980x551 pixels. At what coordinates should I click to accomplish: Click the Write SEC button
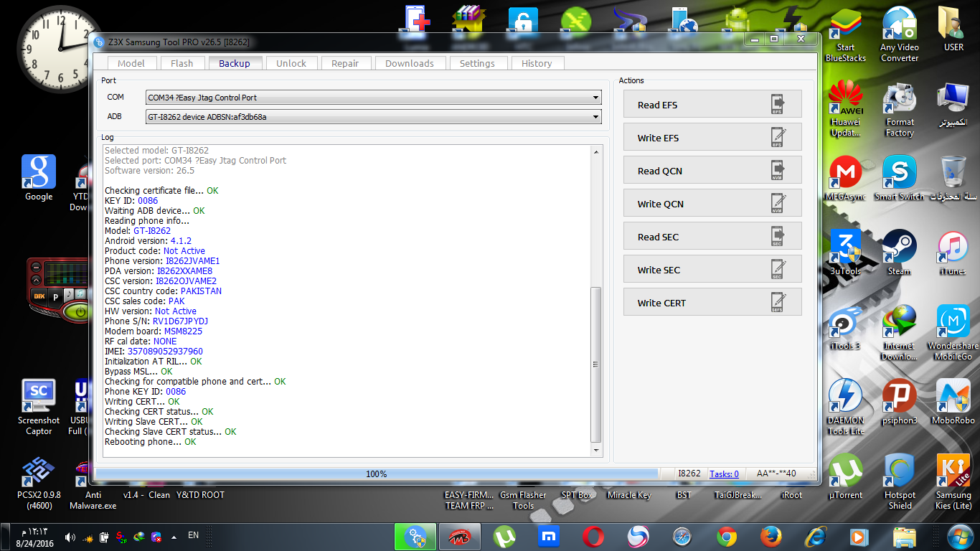tap(712, 270)
